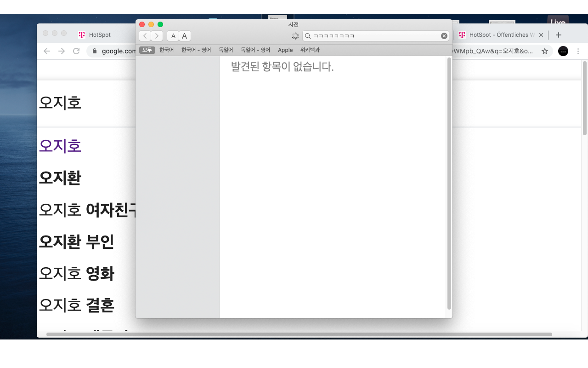The height and width of the screenshot is (368, 588).
Task: Click into the Dictionary search input field
Action: (376, 36)
